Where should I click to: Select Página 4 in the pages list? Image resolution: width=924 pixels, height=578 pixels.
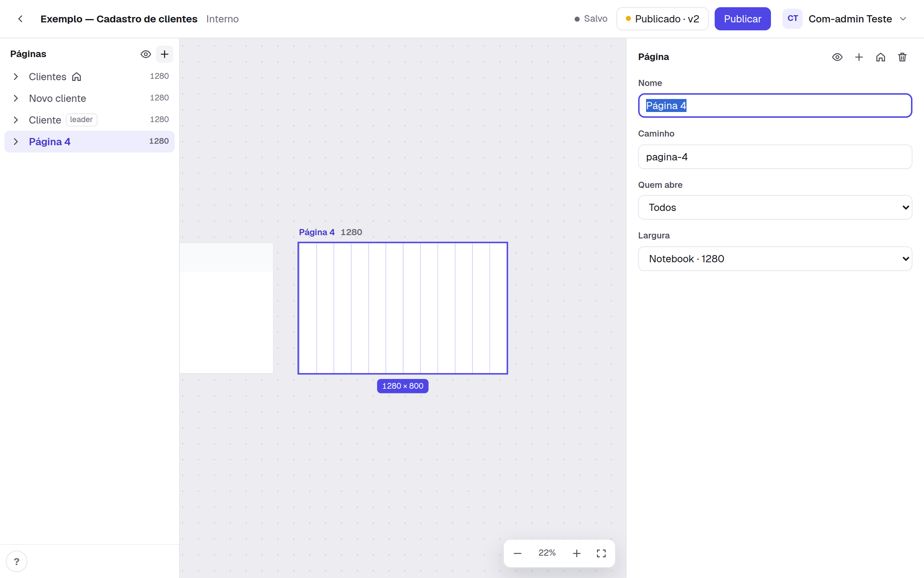(90, 142)
